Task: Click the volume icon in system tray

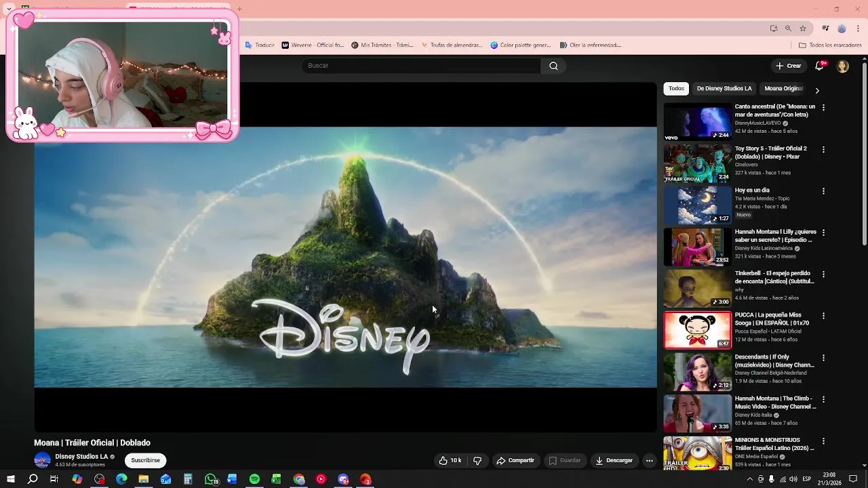Action: coord(793,479)
